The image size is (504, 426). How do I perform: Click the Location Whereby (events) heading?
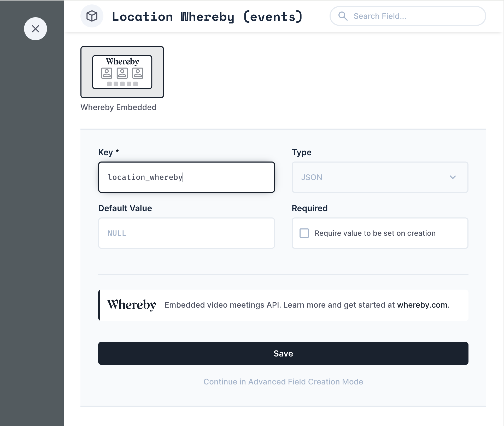pos(207,17)
